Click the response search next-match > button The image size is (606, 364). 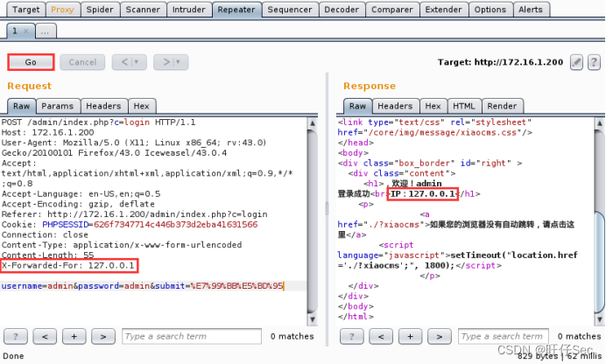tap(440, 337)
